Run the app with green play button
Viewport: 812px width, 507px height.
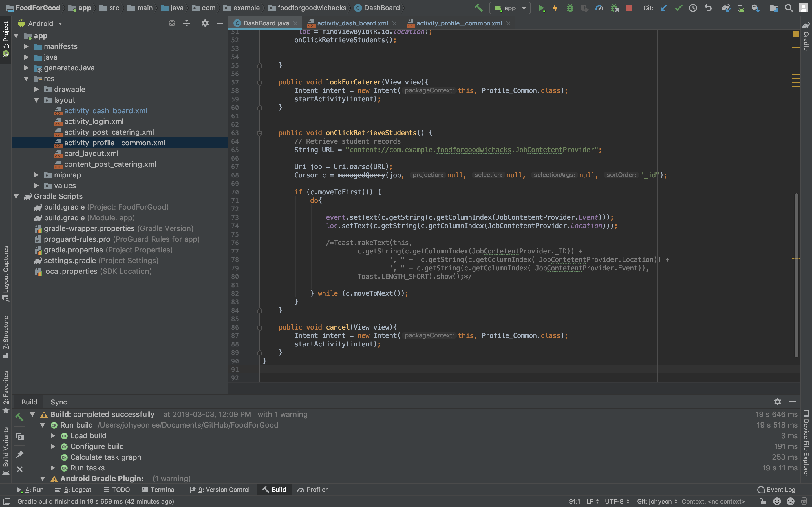tap(540, 8)
